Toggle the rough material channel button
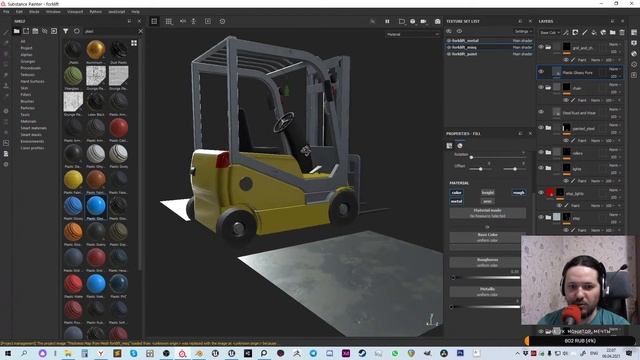The width and height of the screenshot is (640, 360). (x=519, y=192)
